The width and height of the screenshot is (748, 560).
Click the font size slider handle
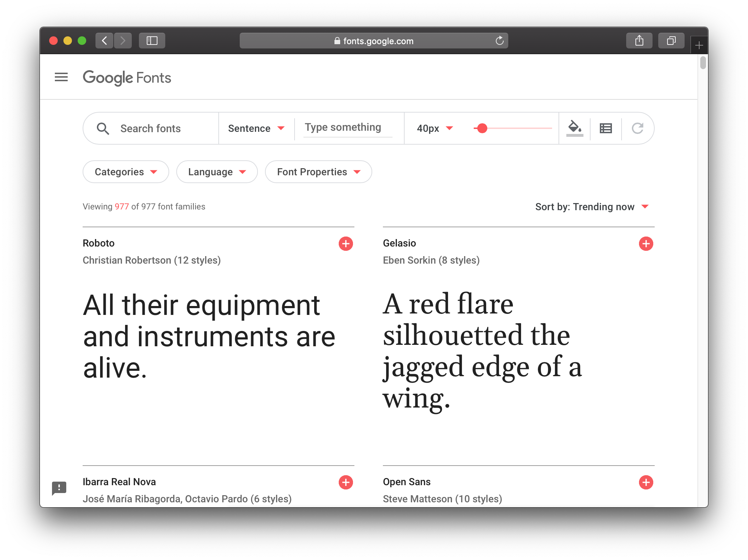coord(482,128)
